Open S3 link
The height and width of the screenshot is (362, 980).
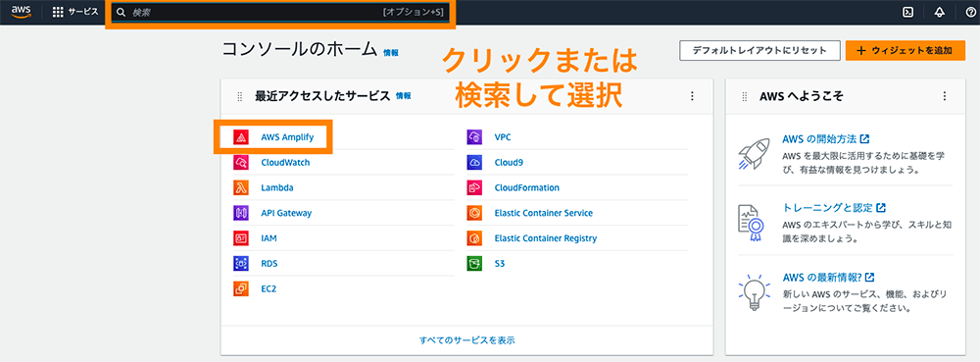point(499,264)
